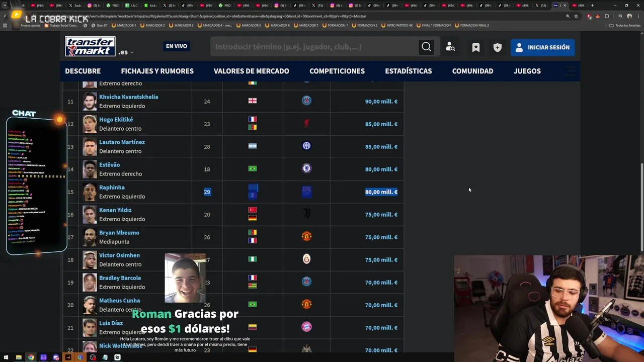Click Chelsea crest in Estêvão row
The image size is (644, 362).
coord(306,168)
